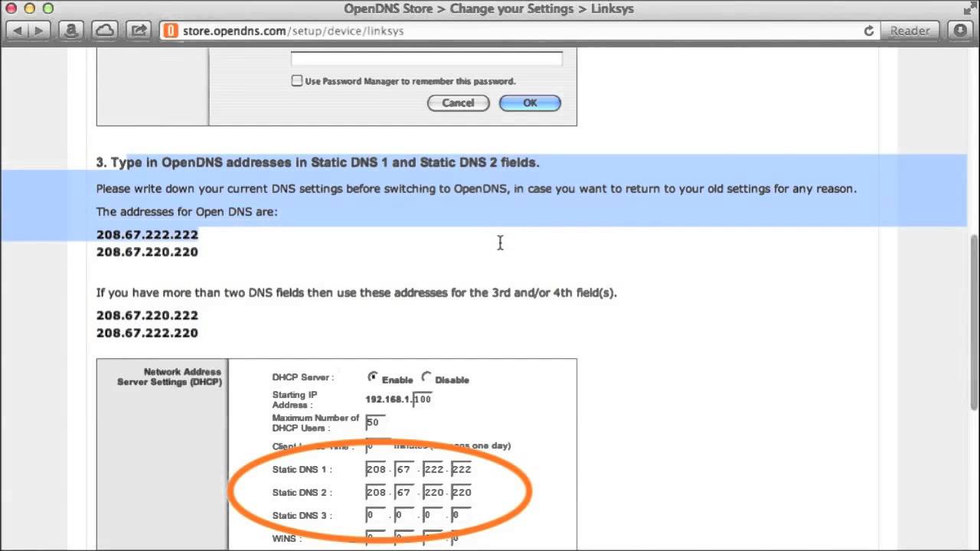
Task: Reload the page with the refresh icon
Action: (869, 31)
